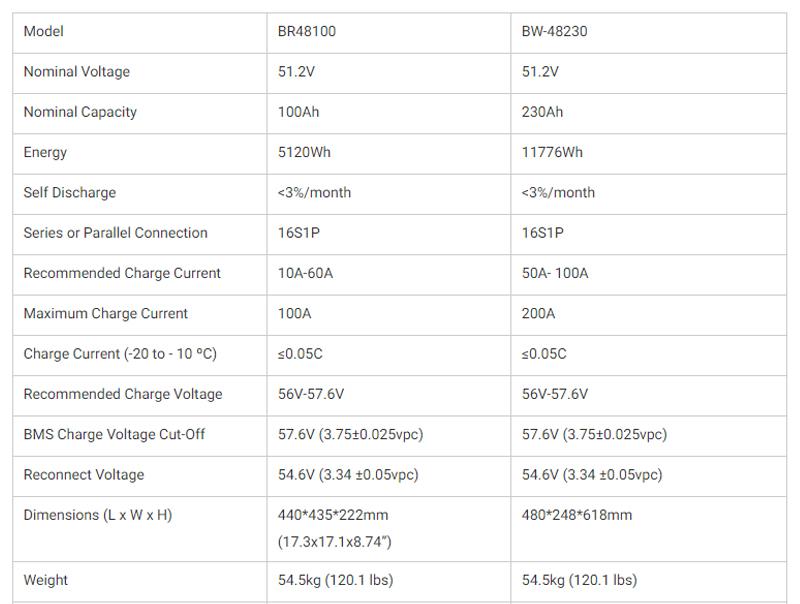Select the 5120Wh energy value
The image size is (800, 604).
(305, 152)
